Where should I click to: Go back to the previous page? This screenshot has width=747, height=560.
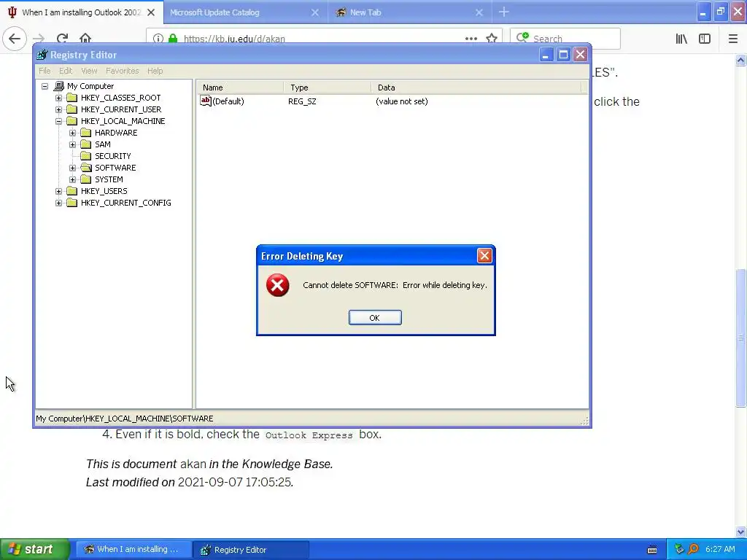(15, 39)
